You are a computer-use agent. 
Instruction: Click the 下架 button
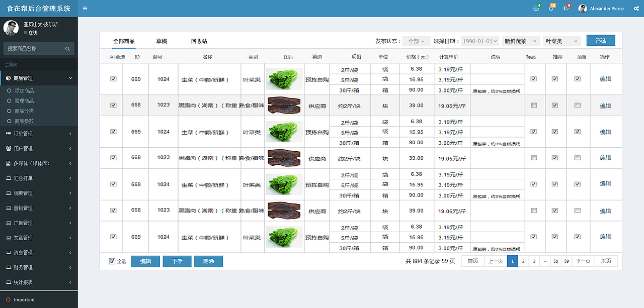coord(177,261)
